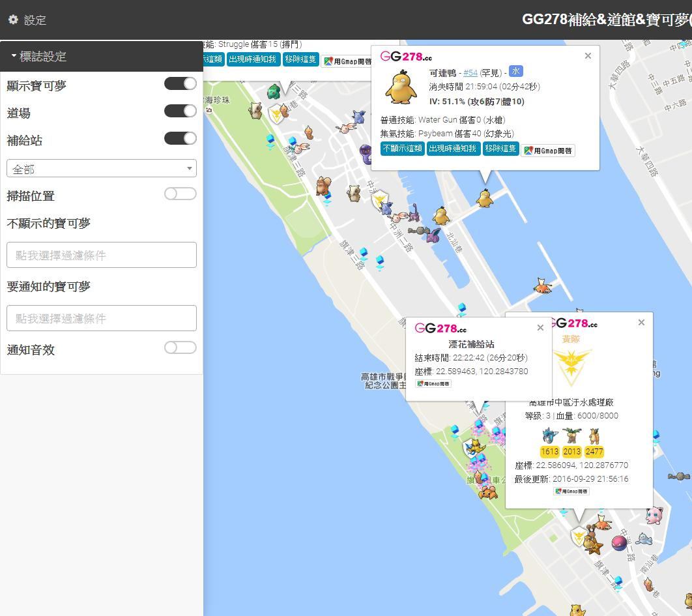Click the Exeggutor defender CP 2013 icon
The height and width of the screenshot is (616, 692).
click(x=571, y=435)
